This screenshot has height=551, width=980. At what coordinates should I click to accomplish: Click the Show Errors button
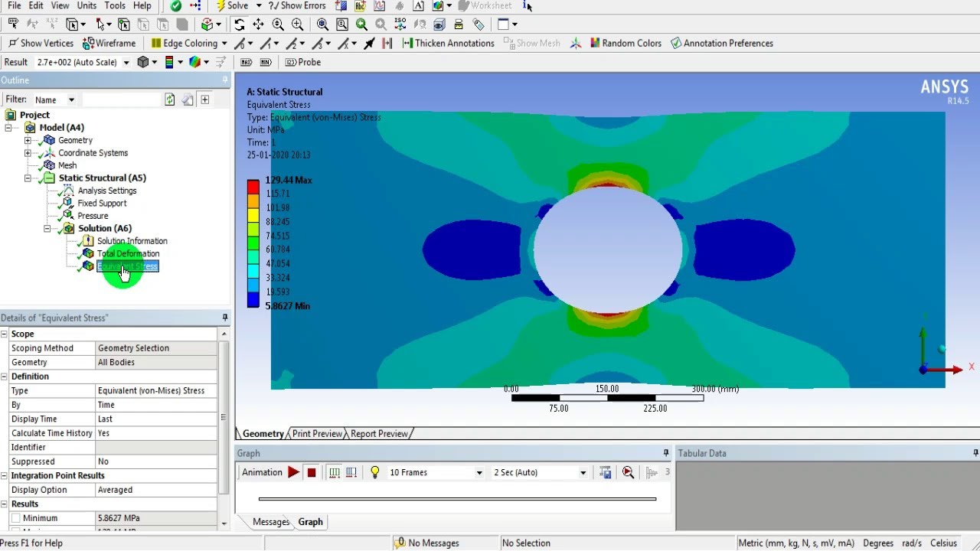click(x=297, y=5)
